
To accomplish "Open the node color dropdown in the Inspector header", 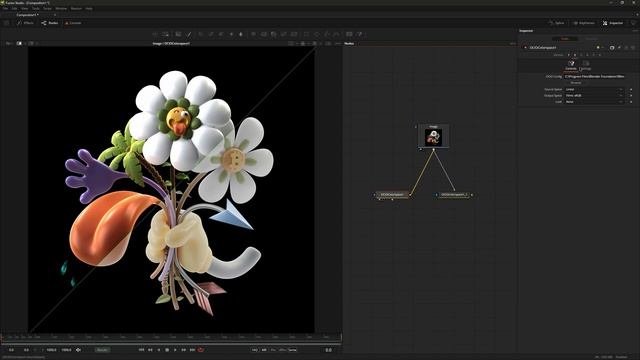I will pos(599,48).
